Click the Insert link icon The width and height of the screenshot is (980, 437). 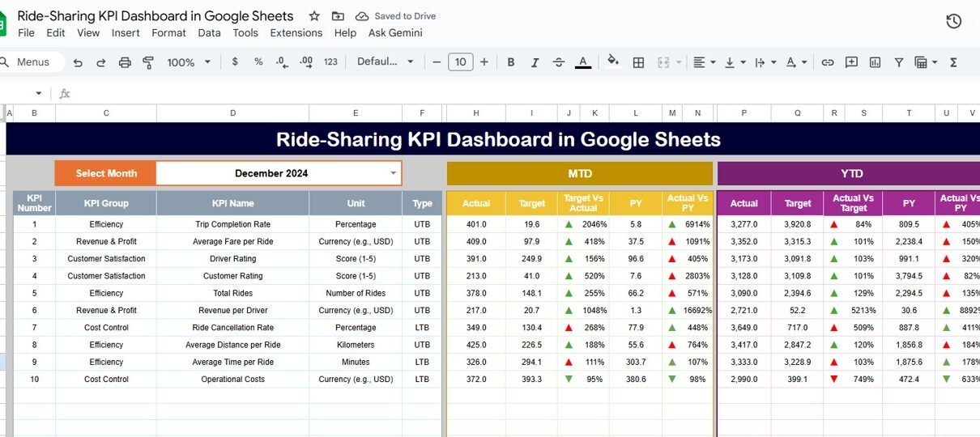[827, 62]
